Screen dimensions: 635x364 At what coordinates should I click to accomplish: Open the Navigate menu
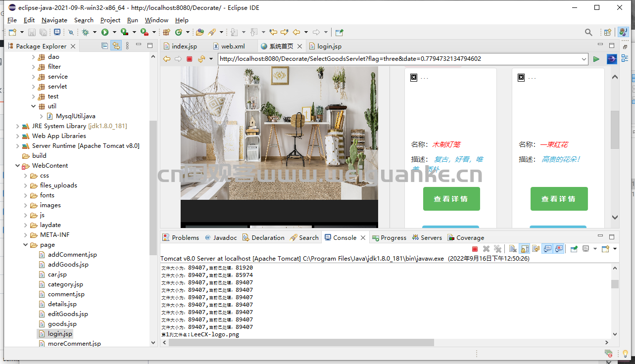(x=54, y=20)
